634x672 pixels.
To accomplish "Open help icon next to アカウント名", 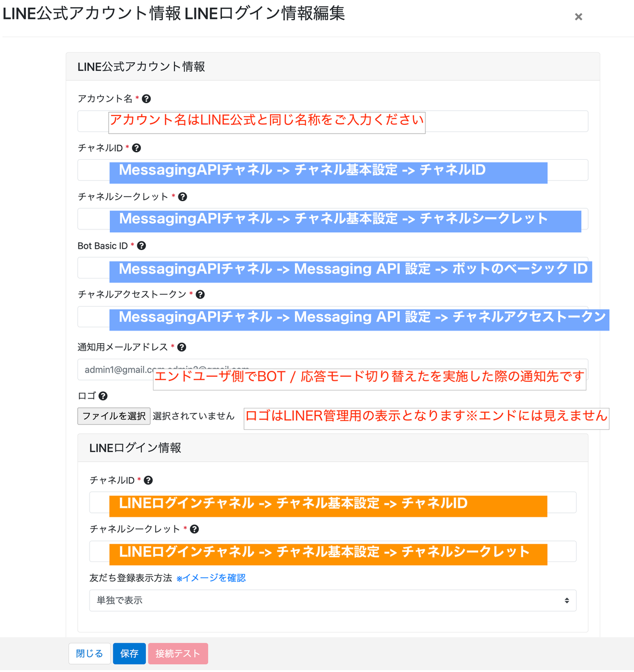I will (x=146, y=99).
